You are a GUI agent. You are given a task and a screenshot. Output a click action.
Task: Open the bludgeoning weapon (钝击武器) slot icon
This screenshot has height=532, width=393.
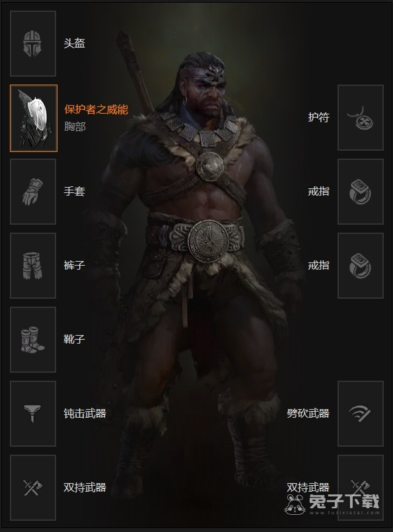pyautogui.click(x=33, y=414)
